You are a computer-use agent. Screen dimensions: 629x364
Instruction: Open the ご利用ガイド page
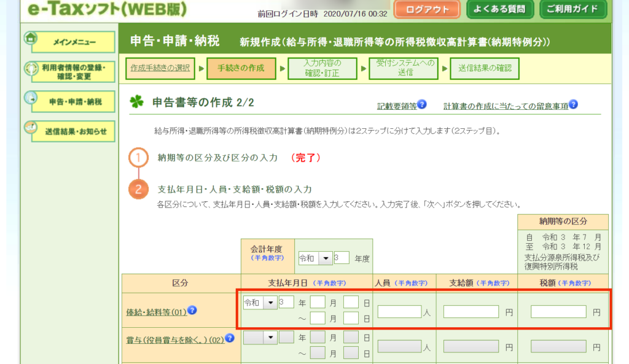tap(573, 9)
